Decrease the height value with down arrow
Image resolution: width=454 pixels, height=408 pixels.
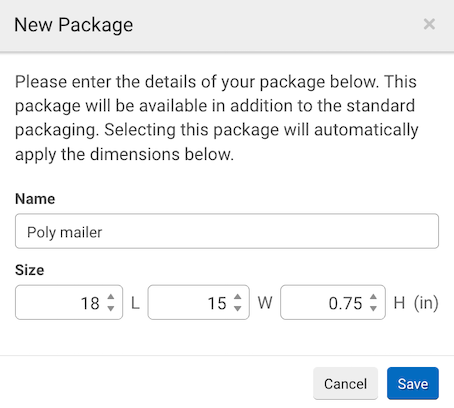point(373,308)
